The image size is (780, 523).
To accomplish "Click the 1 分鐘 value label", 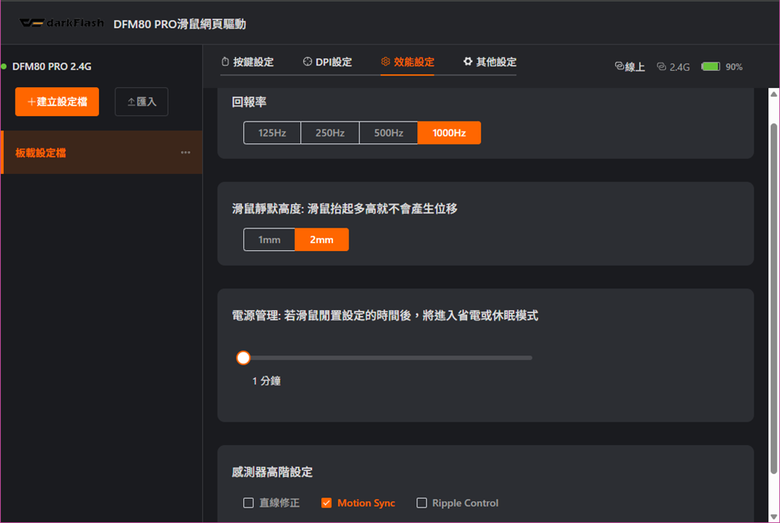I will tap(267, 381).
